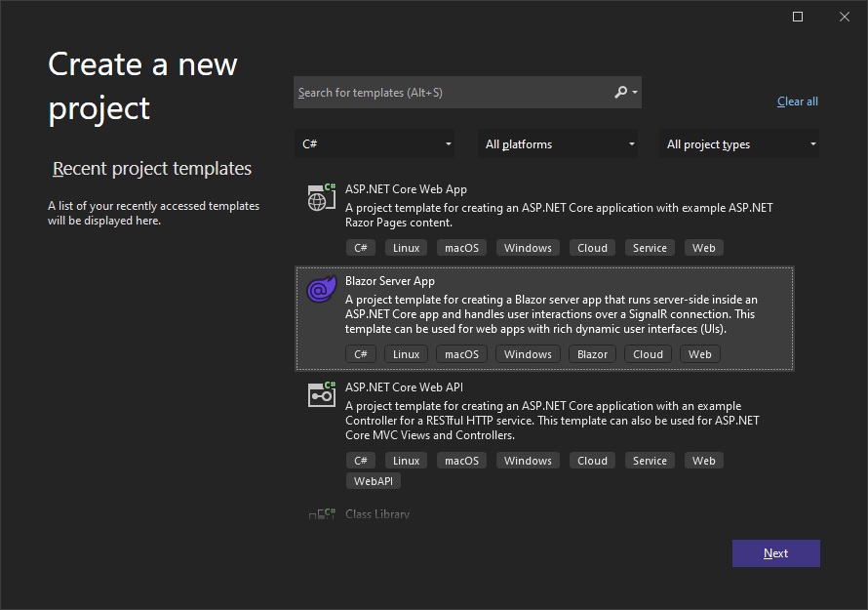
Task: Select the Class Library template
Action: [x=377, y=514]
